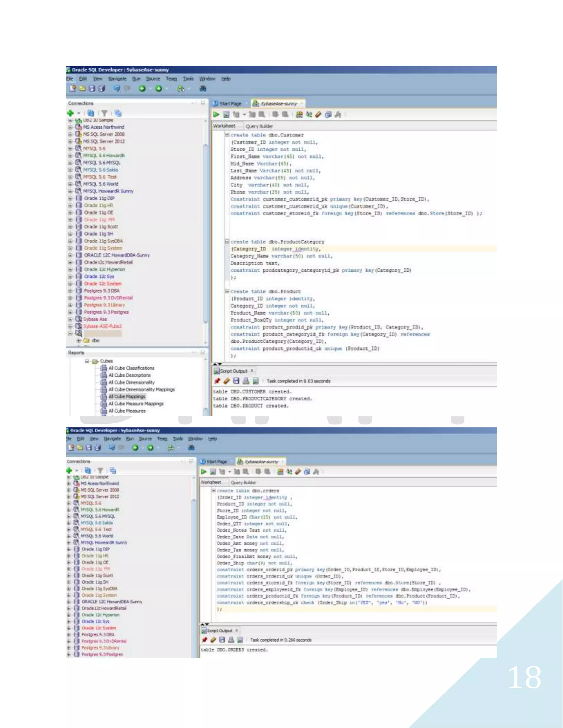Screen dimensions: 563x728
Task: Run Statement in the upper window's worksheet toolbar
Action: click(216, 114)
